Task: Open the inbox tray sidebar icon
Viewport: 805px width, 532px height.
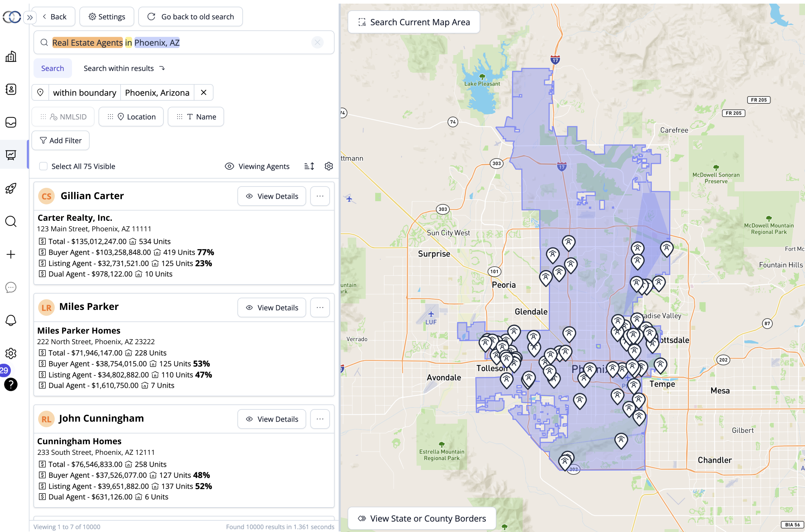Action: coord(11,122)
